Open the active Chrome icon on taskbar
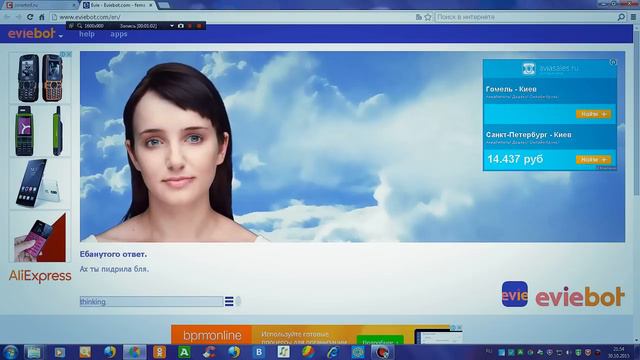640x360 pixels. [x=134, y=352]
